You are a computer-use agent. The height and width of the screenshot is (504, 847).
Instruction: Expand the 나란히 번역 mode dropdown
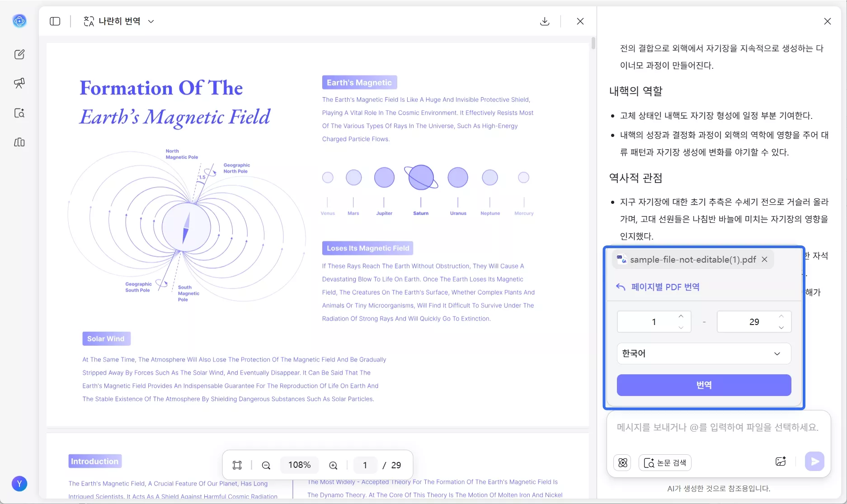coord(119,21)
